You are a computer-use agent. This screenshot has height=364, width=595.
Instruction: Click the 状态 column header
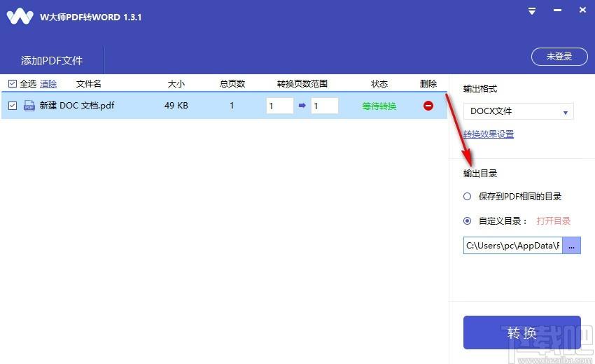tap(379, 84)
